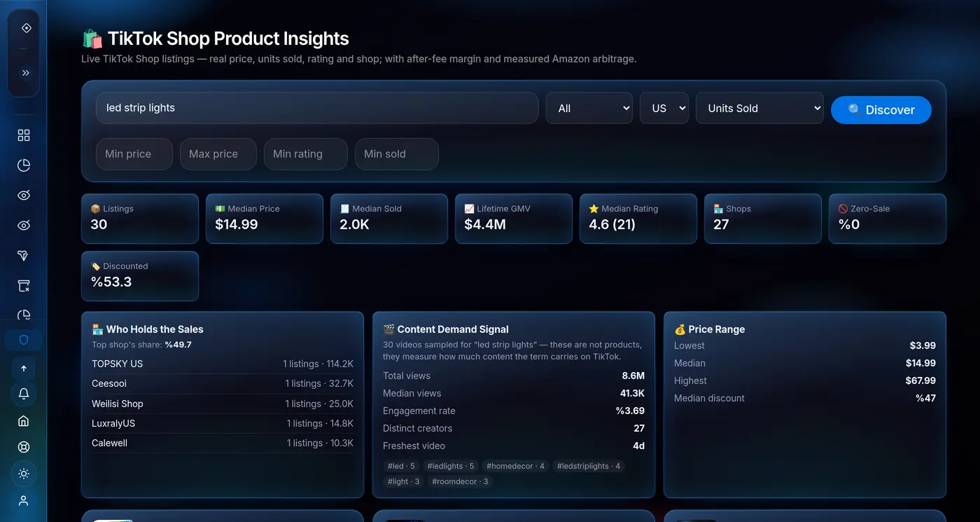Image resolution: width=980 pixels, height=522 pixels.
Task: Focus the Min price field
Action: (x=134, y=154)
